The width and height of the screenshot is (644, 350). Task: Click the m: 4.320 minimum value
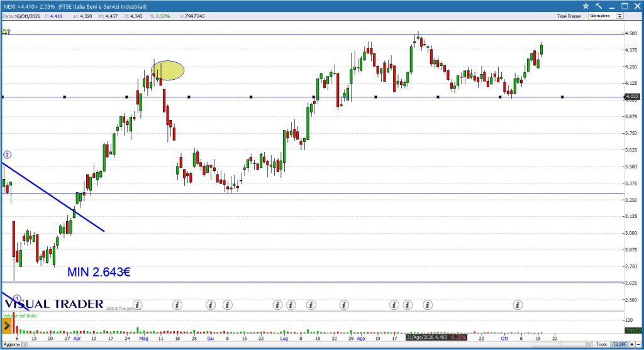coord(82,16)
